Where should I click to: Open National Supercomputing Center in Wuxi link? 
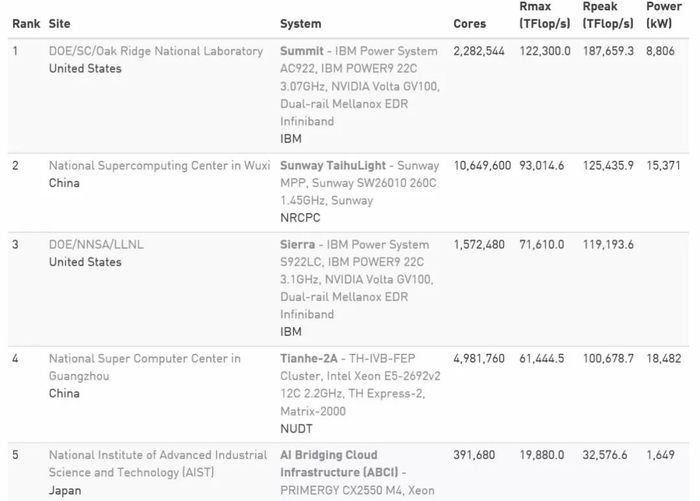[159, 165]
